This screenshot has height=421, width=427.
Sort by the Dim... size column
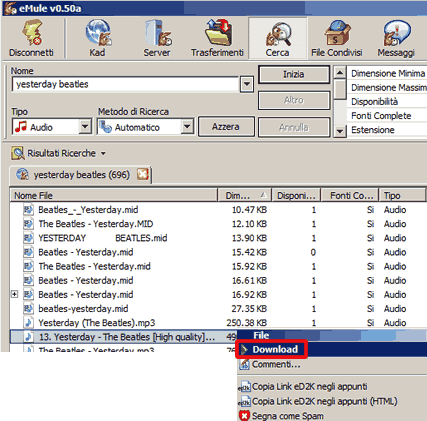245,195
